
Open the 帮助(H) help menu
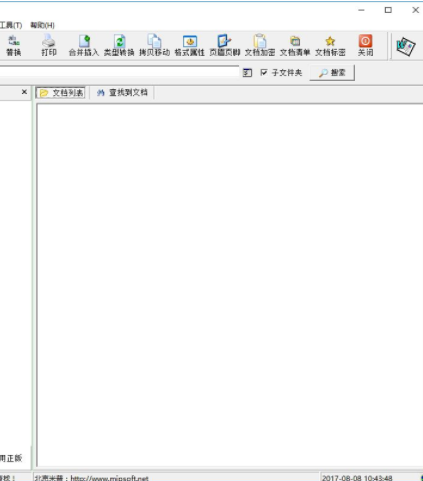tap(42, 25)
